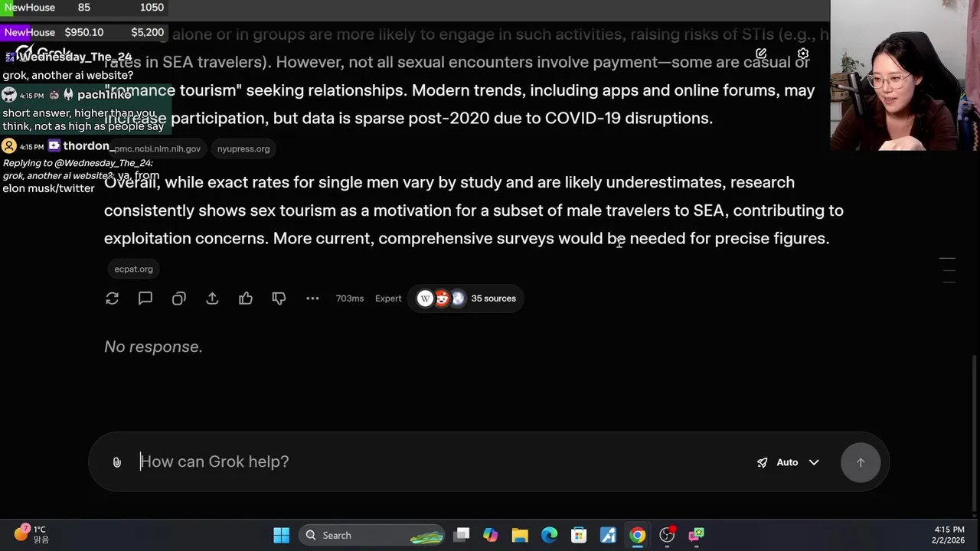Open File Explorer from the taskbar
Screen dimensions: 980x551
point(520,535)
